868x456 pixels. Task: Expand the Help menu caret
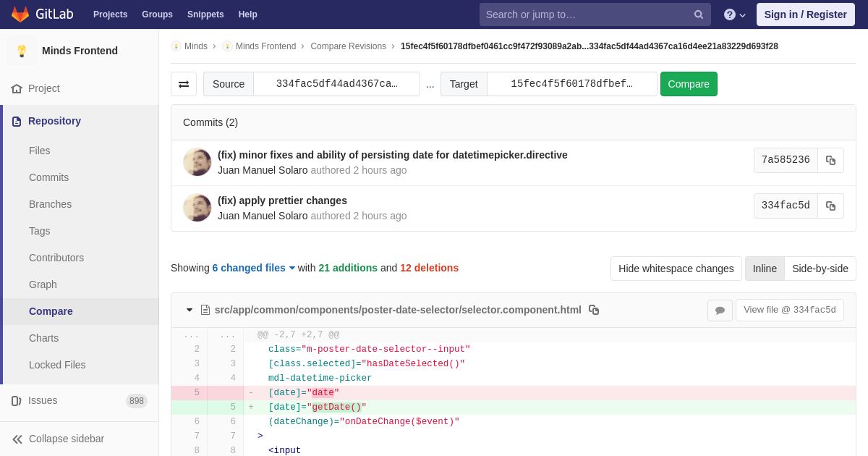[x=742, y=15]
